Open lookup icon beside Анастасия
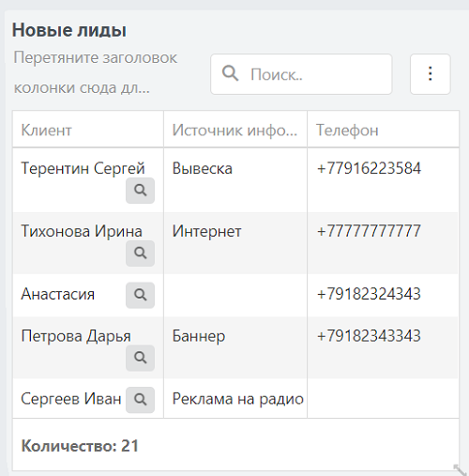The image size is (469, 476). (140, 295)
